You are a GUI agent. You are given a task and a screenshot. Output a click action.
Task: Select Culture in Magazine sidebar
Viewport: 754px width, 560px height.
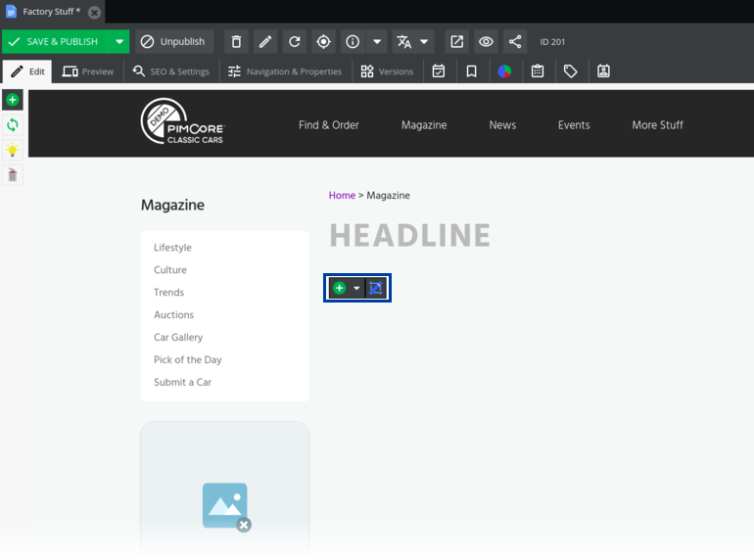pos(170,269)
